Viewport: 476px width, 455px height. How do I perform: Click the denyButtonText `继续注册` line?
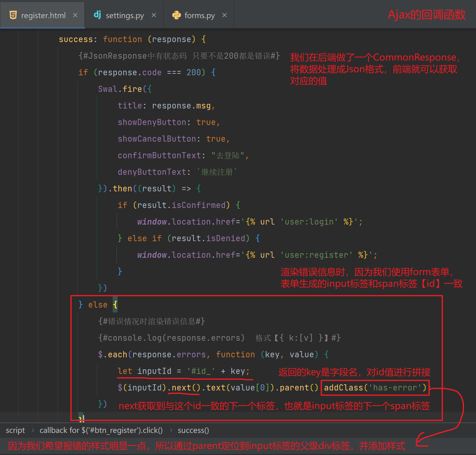(178, 172)
